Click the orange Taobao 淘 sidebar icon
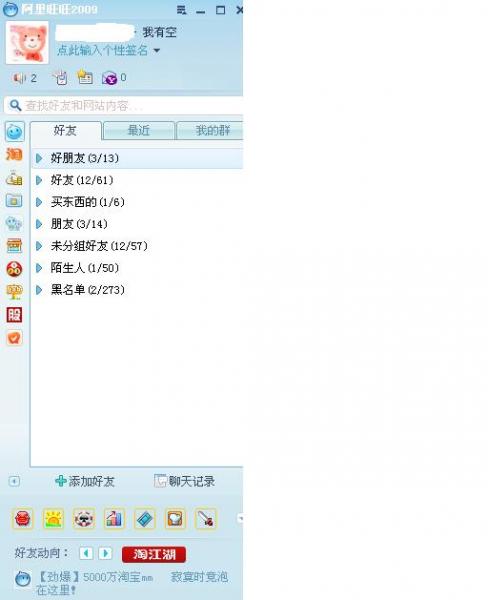 [x=14, y=154]
